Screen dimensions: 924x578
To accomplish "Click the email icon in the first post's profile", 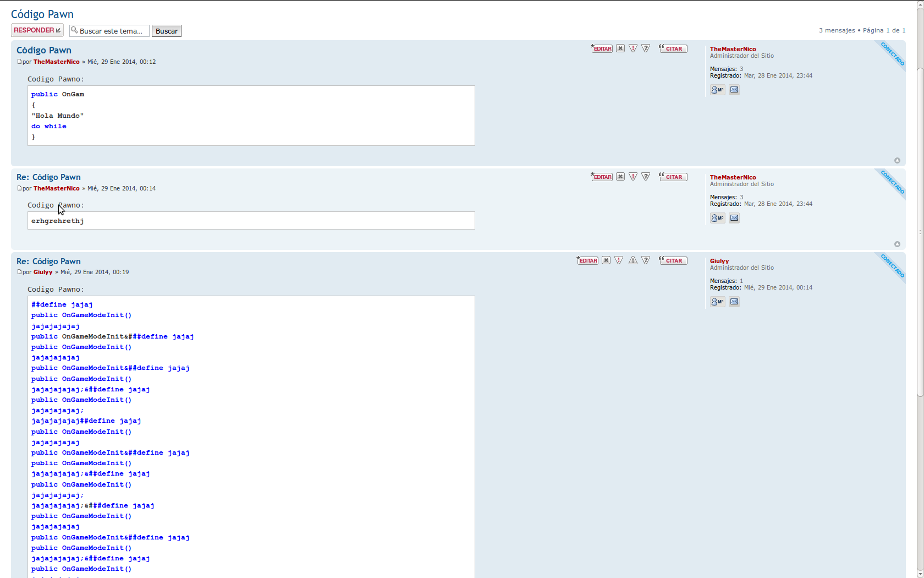I will click(x=734, y=90).
